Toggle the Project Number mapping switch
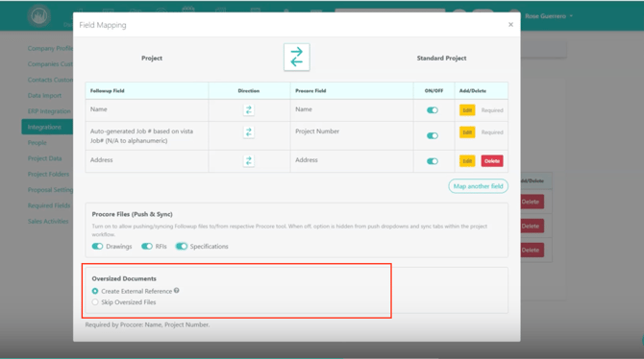 (x=433, y=135)
